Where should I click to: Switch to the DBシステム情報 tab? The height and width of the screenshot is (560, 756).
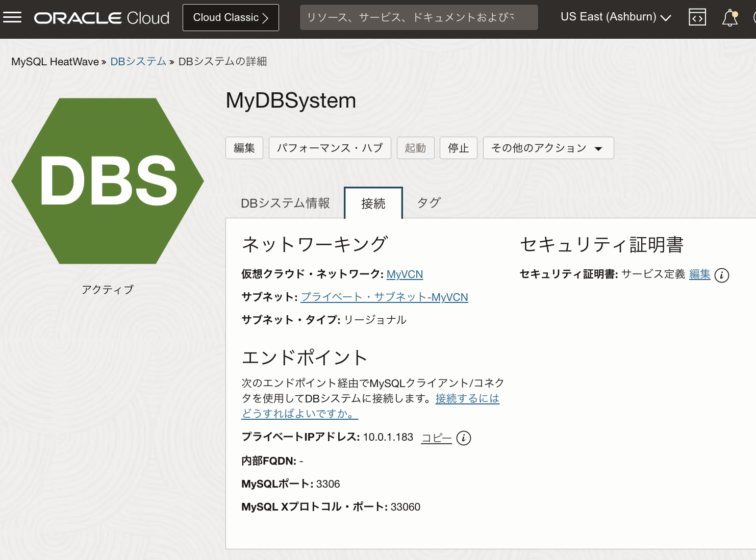285,203
